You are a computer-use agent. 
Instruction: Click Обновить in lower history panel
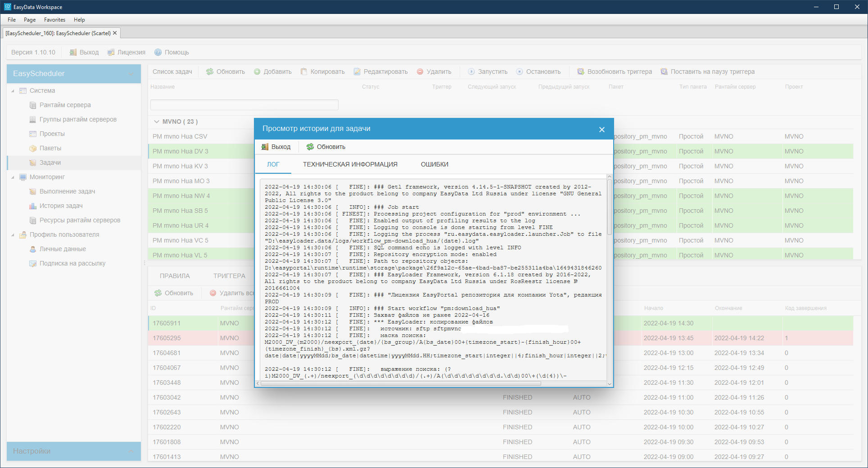tap(174, 293)
